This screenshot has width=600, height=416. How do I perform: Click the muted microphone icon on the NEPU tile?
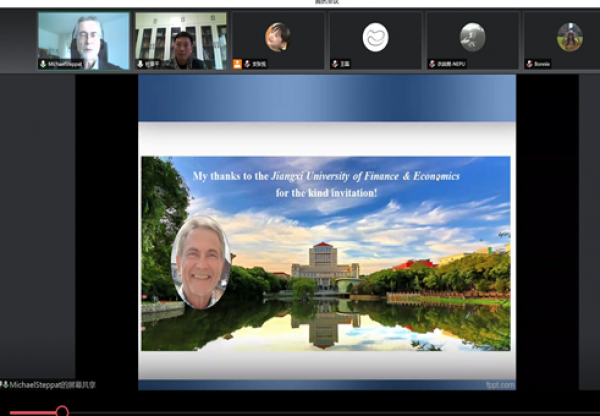432,64
